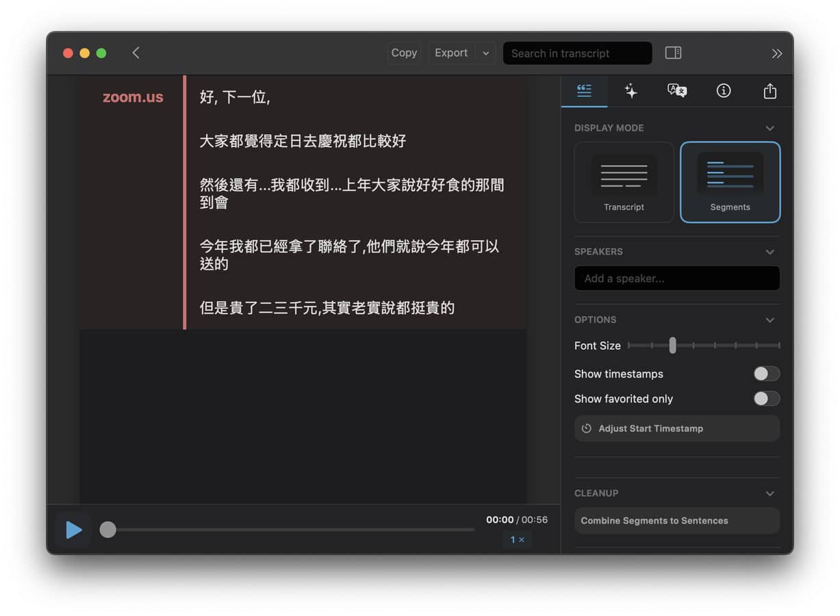Click the back arrow in the title bar
Image resolution: width=840 pixels, height=616 pixels.
point(136,53)
